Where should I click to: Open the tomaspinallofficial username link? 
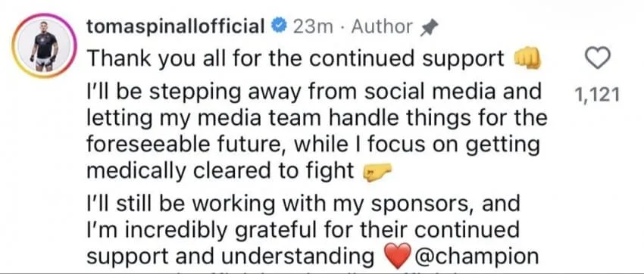click(x=176, y=27)
